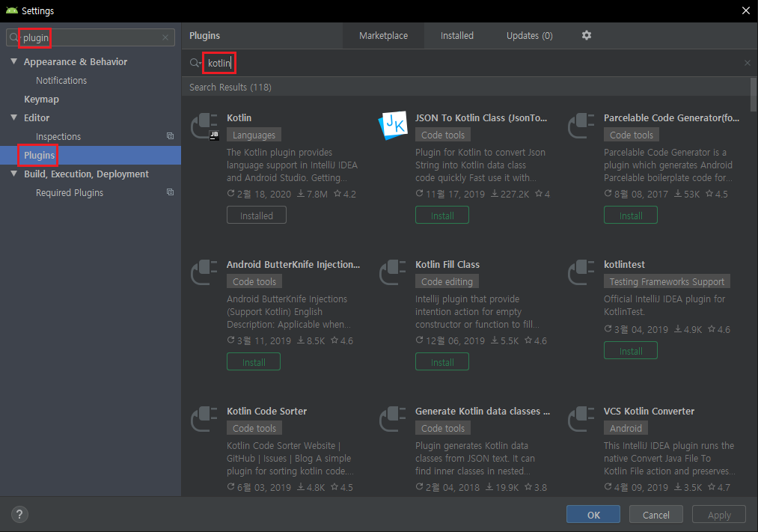Clear the kotlin plugin search
The height and width of the screenshot is (532, 758).
click(x=748, y=63)
